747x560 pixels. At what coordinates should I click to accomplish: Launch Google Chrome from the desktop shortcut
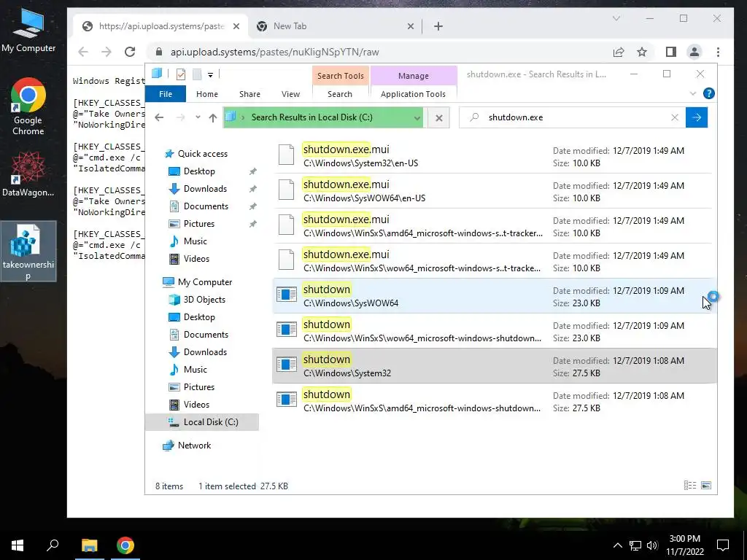[x=28, y=106]
